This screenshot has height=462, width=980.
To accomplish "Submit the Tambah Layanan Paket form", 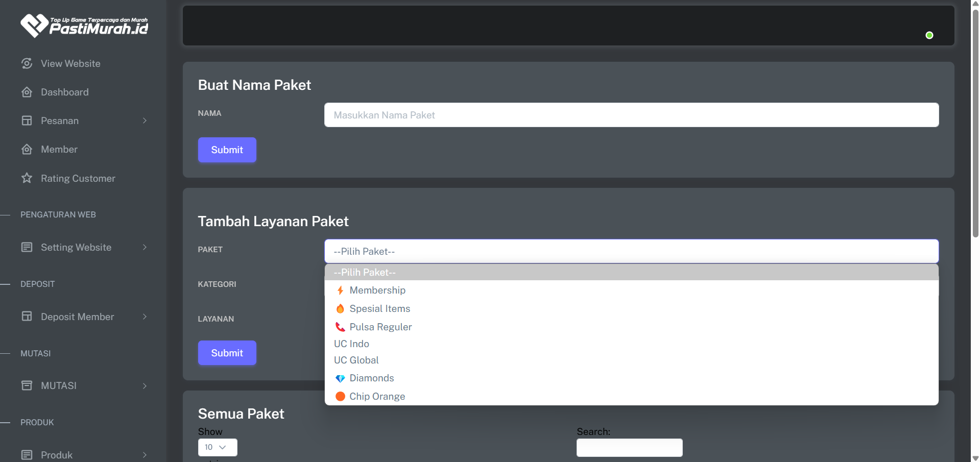I will [x=227, y=353].
